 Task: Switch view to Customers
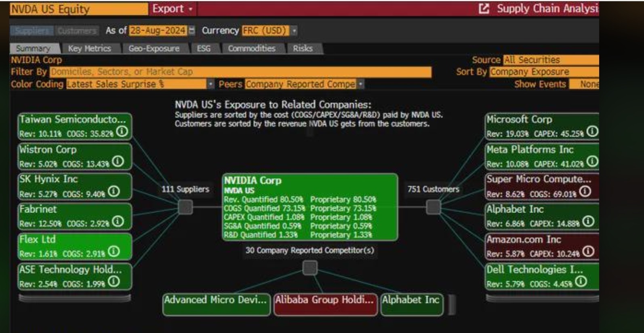point(77,31)
